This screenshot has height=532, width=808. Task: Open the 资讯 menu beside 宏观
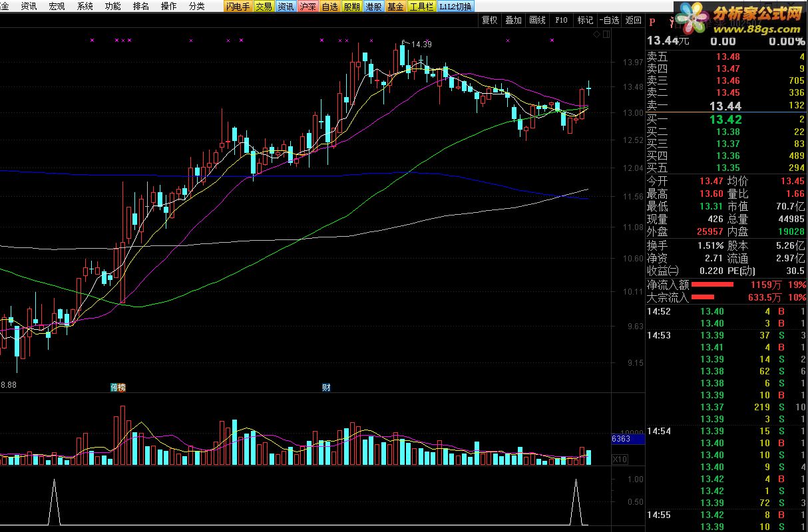(x=29, y=7)
